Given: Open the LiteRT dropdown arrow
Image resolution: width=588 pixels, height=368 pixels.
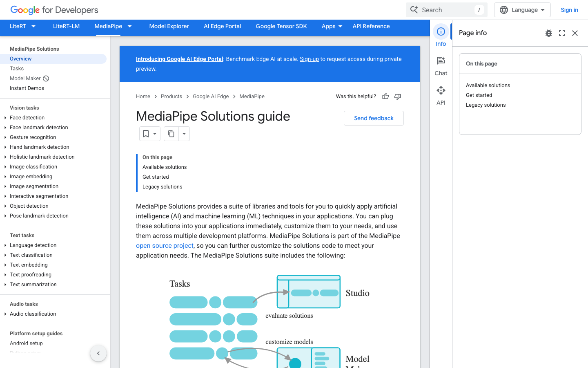Looking at the screenshot, I should tap(33, 26).
